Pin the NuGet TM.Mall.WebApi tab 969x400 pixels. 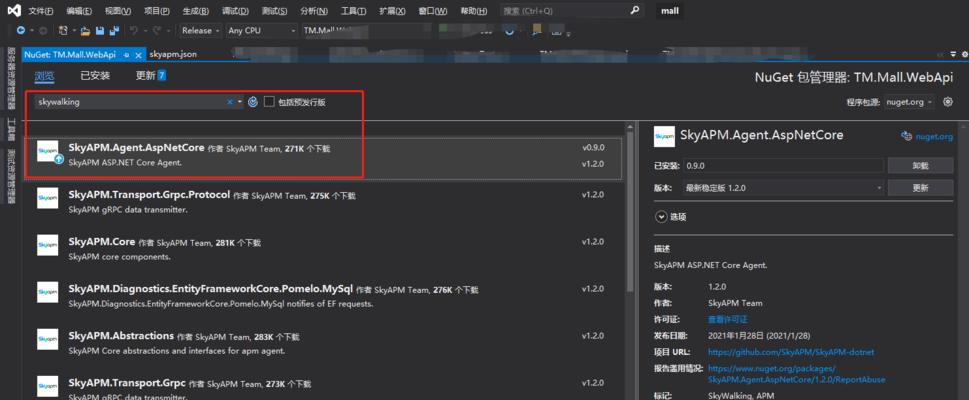pos(127,54)
